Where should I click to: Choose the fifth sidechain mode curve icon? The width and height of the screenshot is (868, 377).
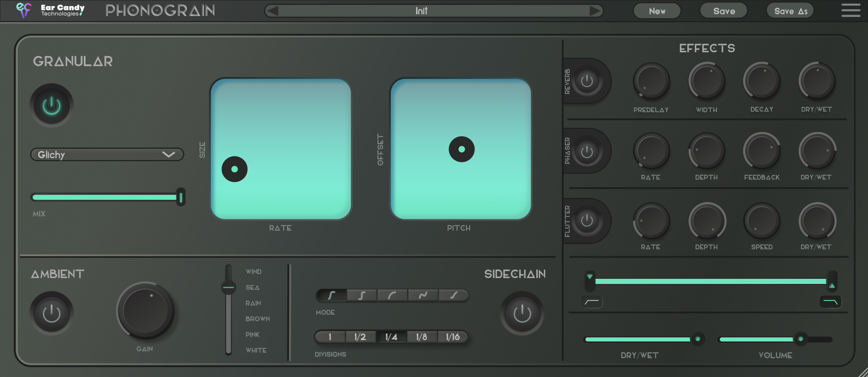pos(454,295)
